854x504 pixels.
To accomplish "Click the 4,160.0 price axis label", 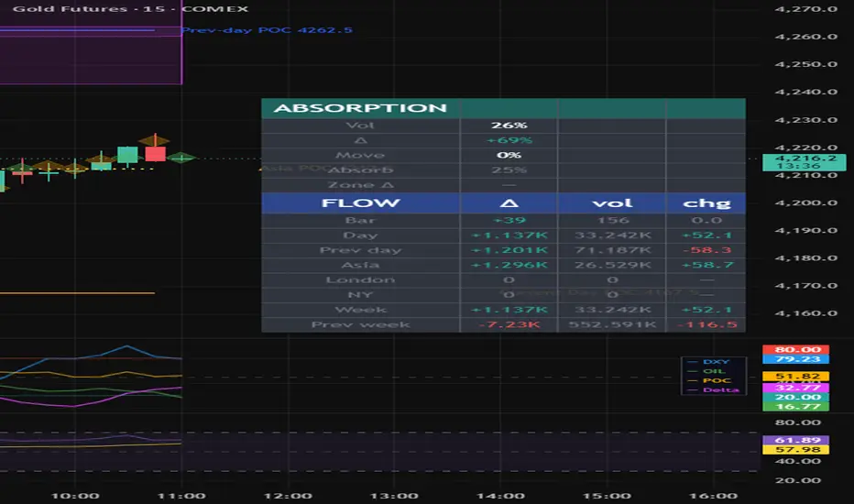I will [806, 313].
